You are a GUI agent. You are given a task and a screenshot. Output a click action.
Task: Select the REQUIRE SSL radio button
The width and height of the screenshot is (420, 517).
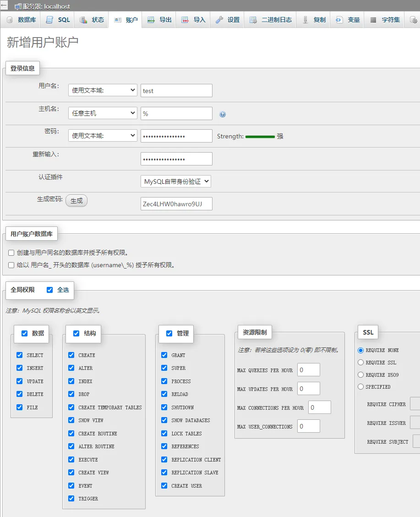pyautogui.click(x=361, y=363)
